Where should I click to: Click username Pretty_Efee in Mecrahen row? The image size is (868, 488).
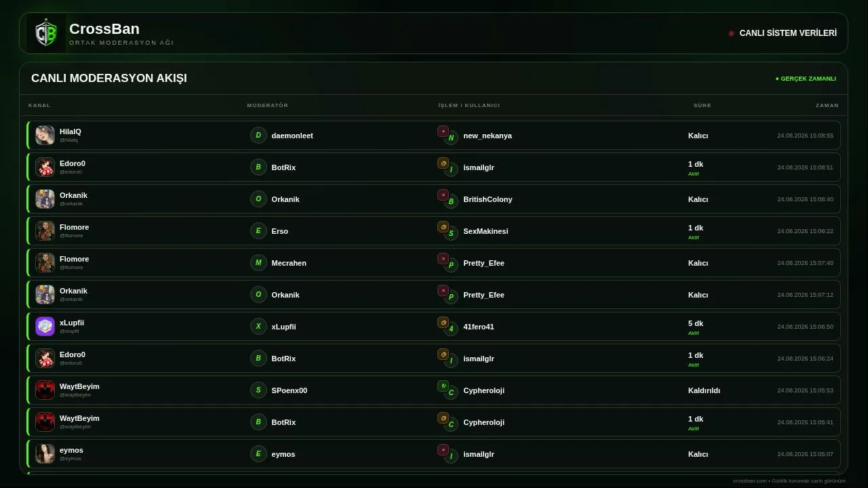pyautogui.click(x=484, y=263)
